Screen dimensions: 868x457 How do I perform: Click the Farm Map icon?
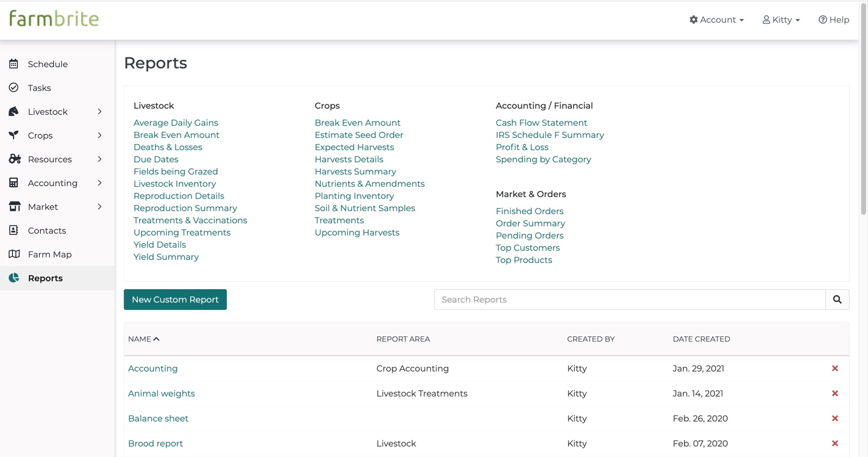point(14,254)
